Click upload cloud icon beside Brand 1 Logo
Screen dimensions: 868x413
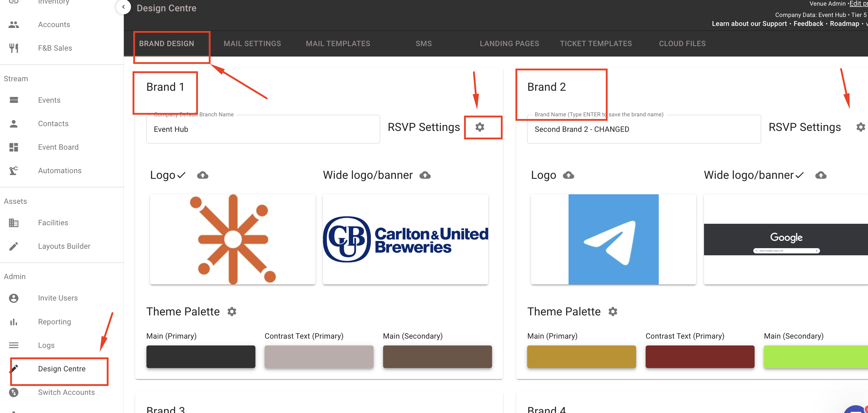click(x=202, y=175)
